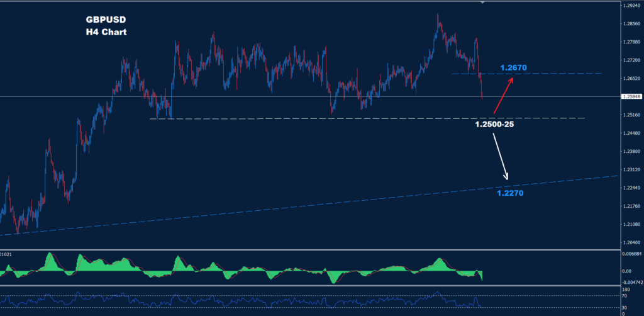Click the current price tag 1.25848
The image size is (644, 316).
(633, 96)
